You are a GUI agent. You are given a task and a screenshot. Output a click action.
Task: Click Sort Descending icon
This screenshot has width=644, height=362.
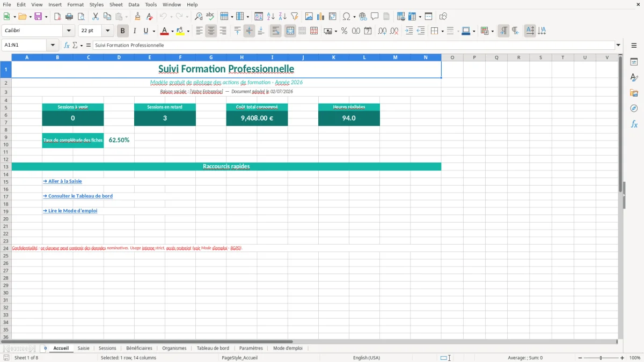tap(283, 17)
